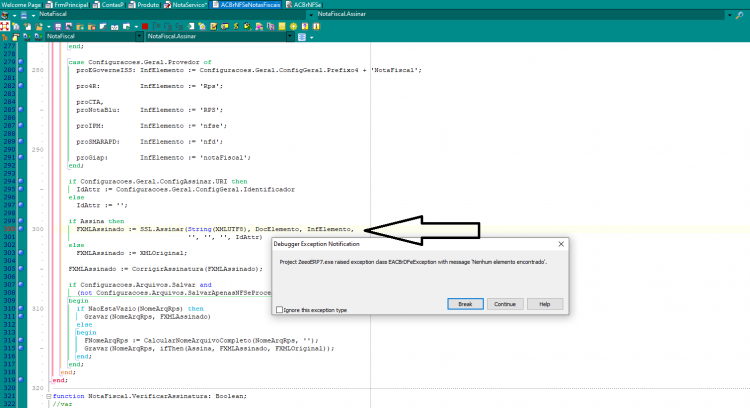
Task: Click code text 'proEGoverneISS:'
Action: click(106, 70)
